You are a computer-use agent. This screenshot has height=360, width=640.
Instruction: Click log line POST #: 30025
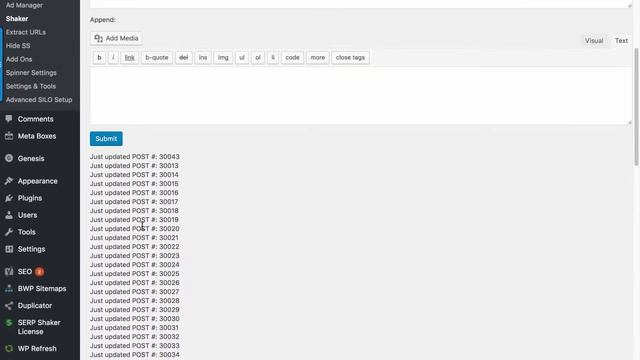coord(135,273)
